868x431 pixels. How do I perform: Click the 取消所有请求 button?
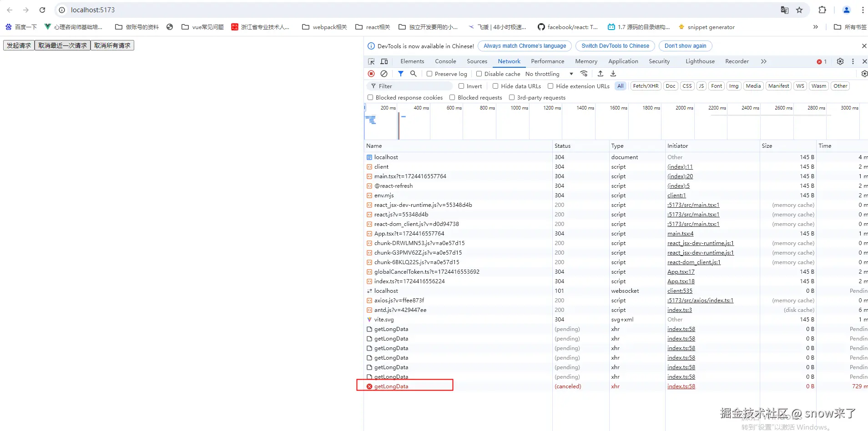pyautogui.click(x=112, y=45)
